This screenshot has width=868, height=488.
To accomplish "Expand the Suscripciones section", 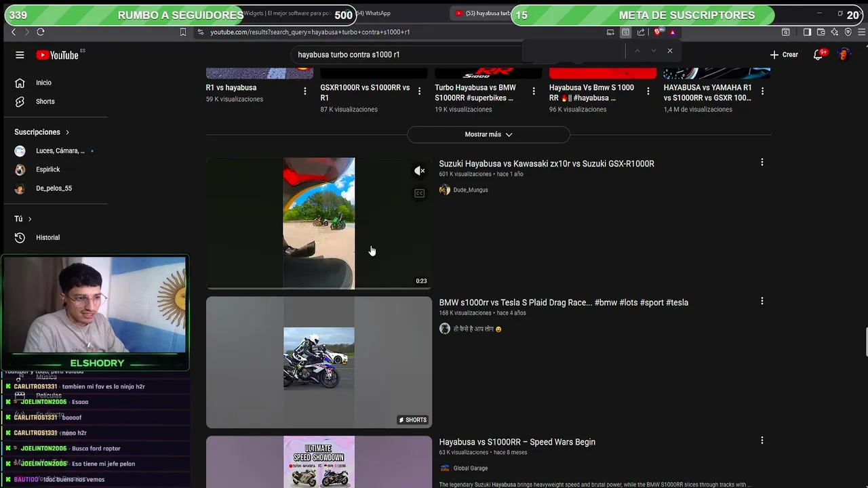I will coord(42,132).
